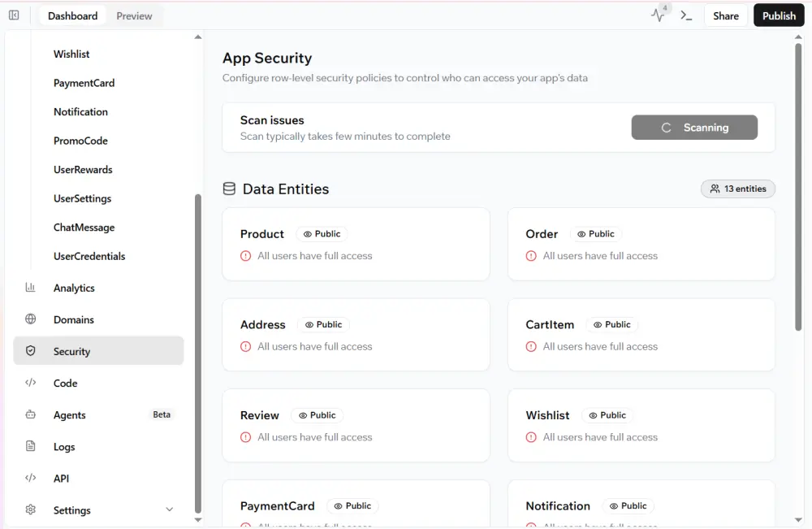812x529 pixels.
Task: Click the Scanning progress indicator
Action: click(x=694, y=127)
